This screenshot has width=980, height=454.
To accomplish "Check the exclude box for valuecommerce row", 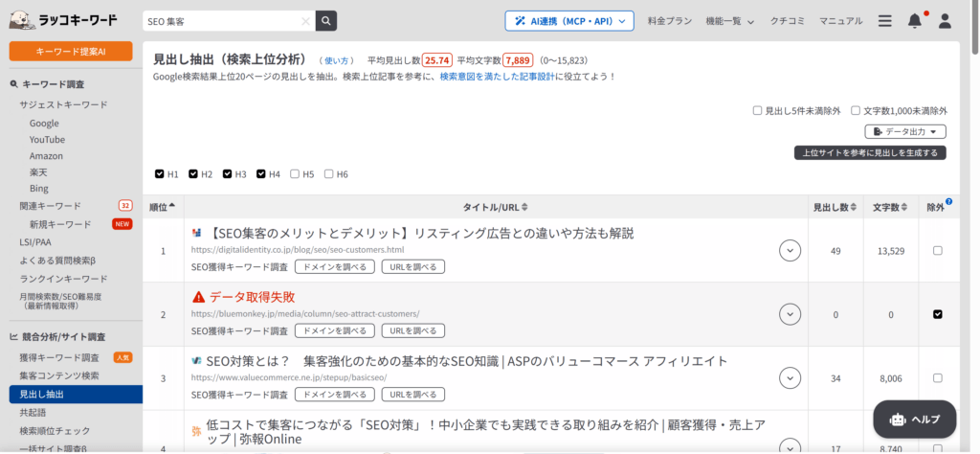I will [x=938, y=377].
